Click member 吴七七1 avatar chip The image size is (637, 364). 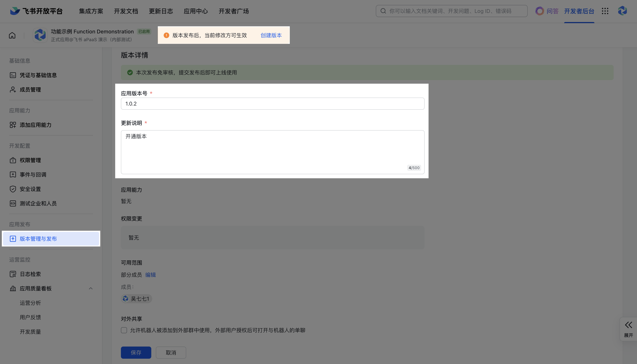136,299
